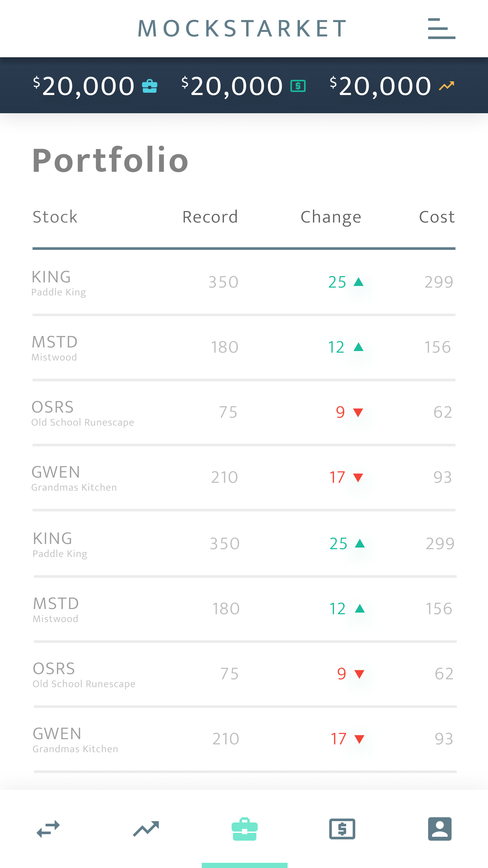Open the first MSTD Mistwood stock
This screenshot has width=488, height=868.
click(x=55, y=347)
